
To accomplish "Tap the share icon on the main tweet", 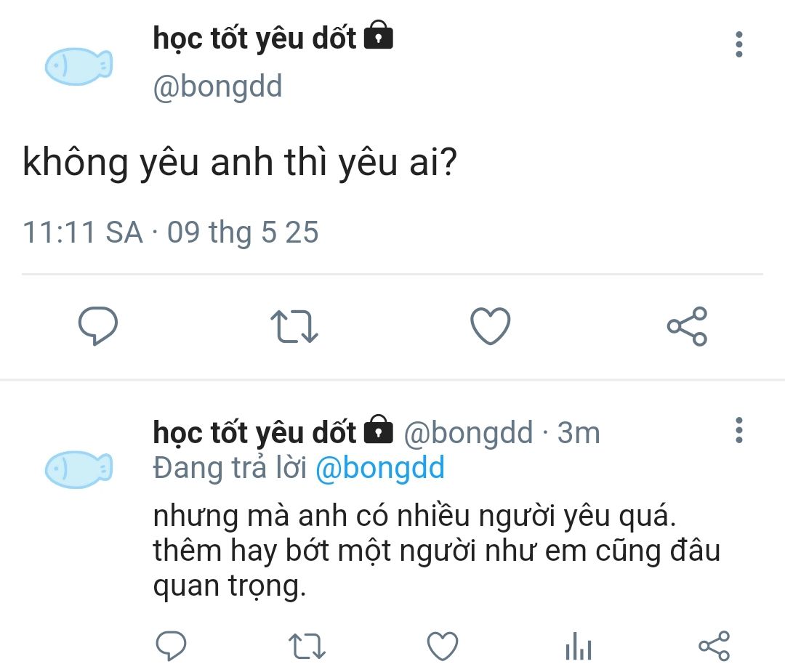I will point(687,326).
